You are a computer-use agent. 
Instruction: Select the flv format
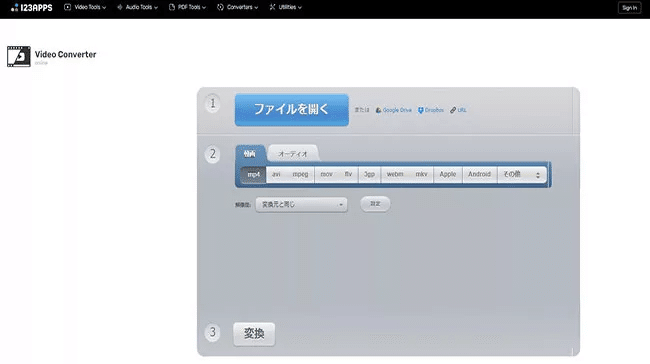tap(348, 175)
